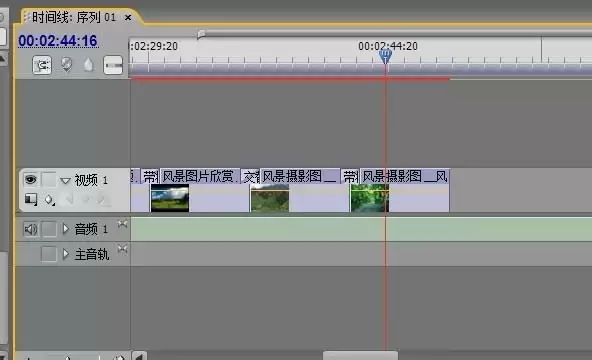
Task: Select the 带 transition before the 风景图片欣赏 clip
Action: click(x=151, y=176)
